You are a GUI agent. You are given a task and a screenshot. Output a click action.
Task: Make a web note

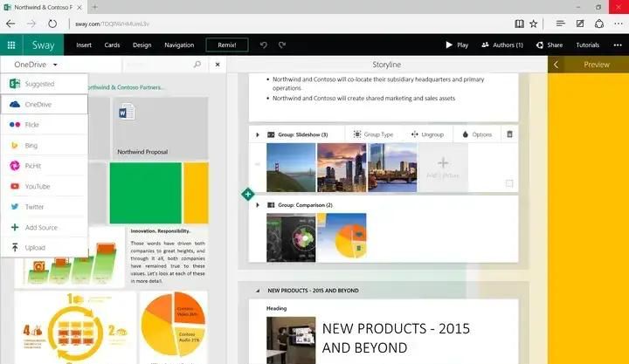pyautogui.click(x=580, y=24)
